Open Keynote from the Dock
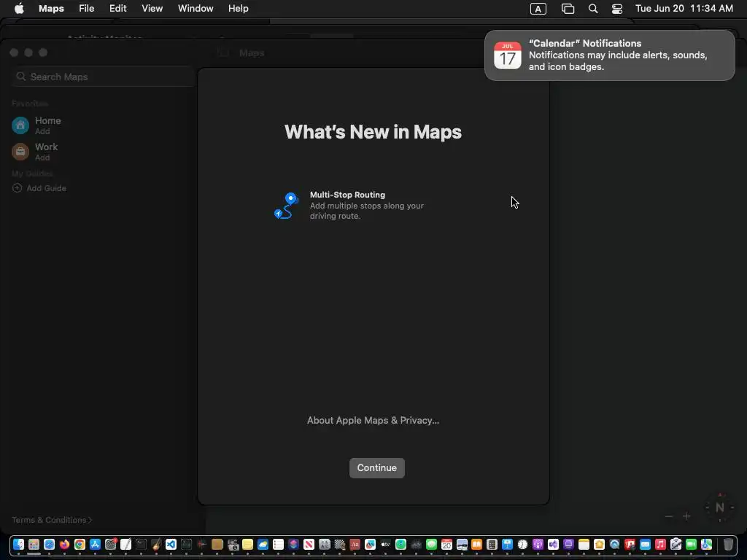 pyautogui.click(x=508, y=544)
